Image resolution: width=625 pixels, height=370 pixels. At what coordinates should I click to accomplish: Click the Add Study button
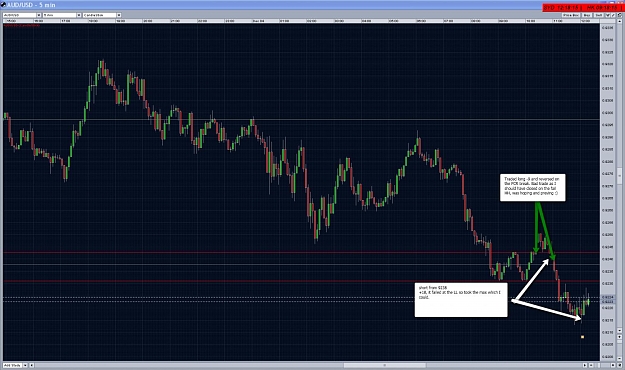(x=12, y=365)
